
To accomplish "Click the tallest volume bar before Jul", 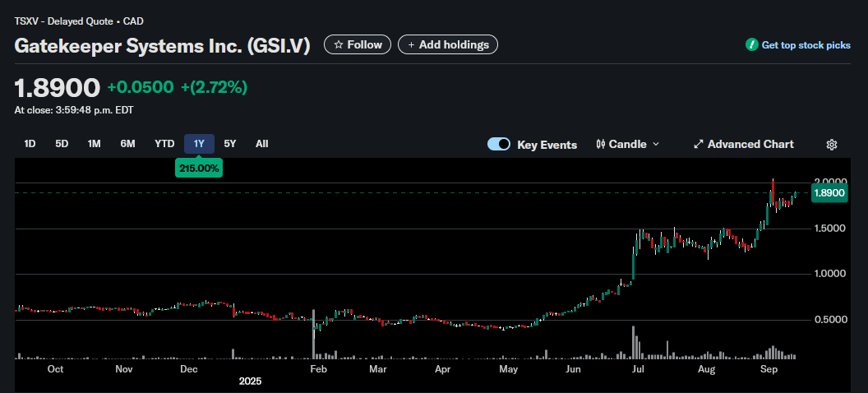I will click(633, 343).
